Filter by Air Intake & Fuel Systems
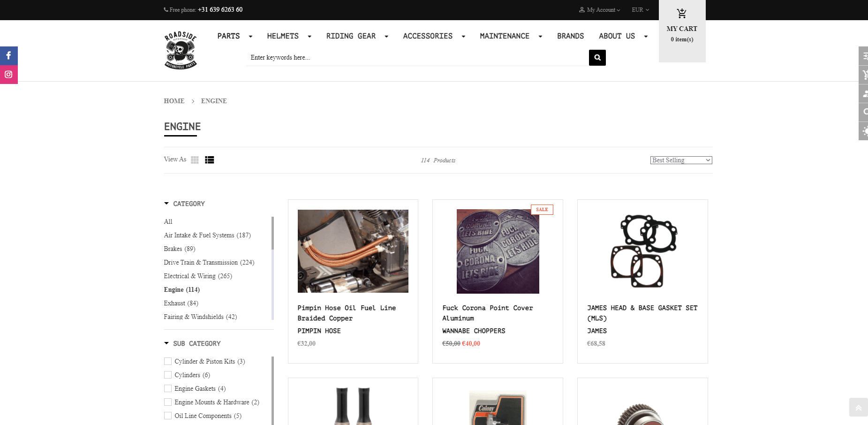This screenshot has height=425, width=868. point(207,235)
